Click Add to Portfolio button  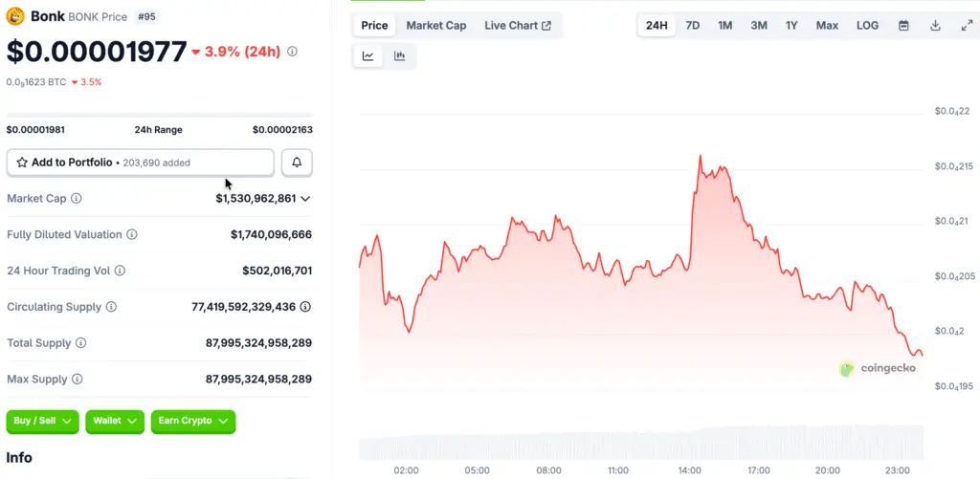(x=140, y=163)
